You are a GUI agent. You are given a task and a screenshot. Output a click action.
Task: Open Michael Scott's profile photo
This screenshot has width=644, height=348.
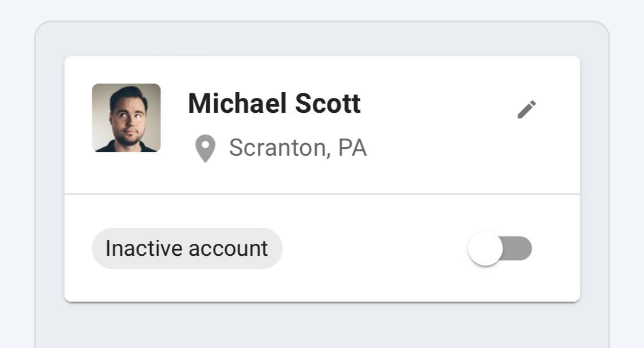click(126, 118)
